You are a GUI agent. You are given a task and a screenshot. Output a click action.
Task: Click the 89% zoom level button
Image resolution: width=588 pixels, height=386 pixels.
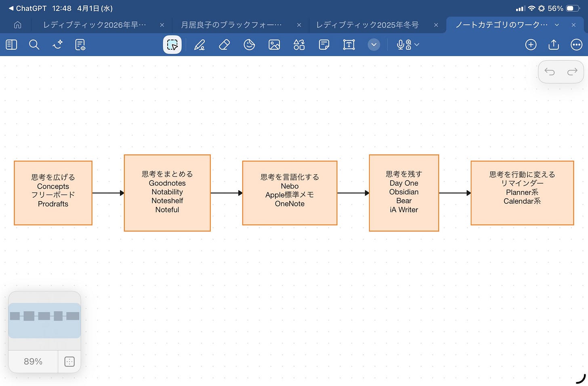click(x=33, y=361)
